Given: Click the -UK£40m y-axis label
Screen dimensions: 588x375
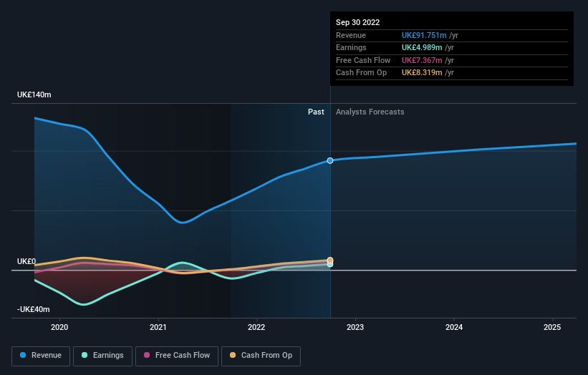Looking at the screenshot, I should pos(34,309).
